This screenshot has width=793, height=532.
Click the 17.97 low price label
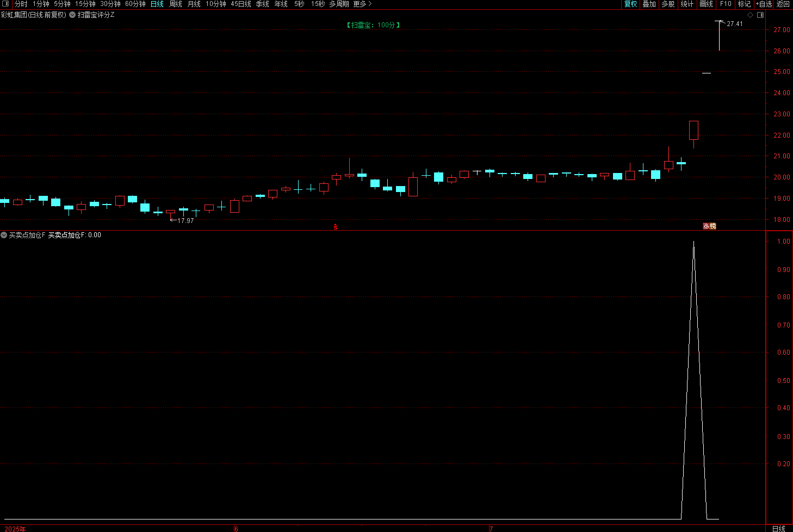[185, 220]
